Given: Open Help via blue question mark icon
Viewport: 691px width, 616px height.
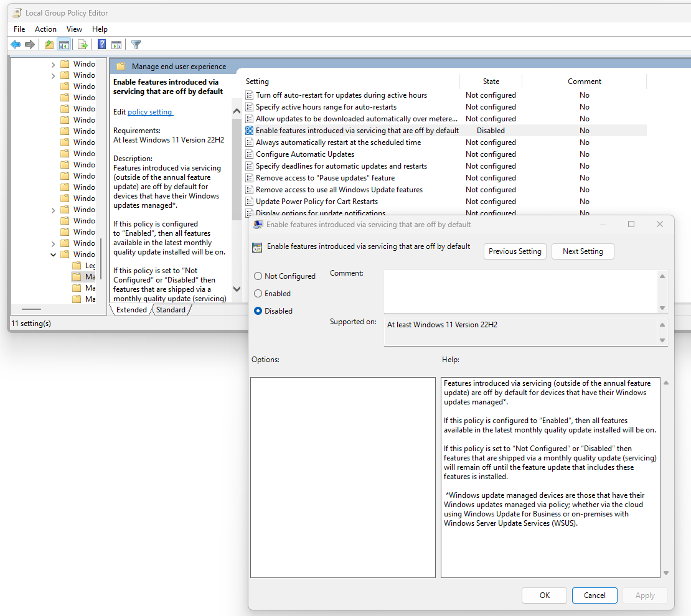Looking at the screenshot, I should 101,45.
